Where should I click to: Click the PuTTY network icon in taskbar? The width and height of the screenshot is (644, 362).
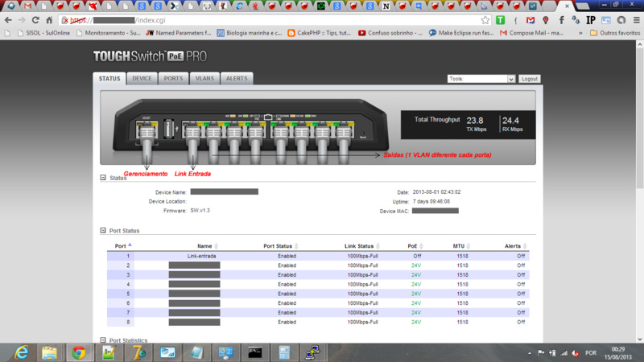coord(313,352)
